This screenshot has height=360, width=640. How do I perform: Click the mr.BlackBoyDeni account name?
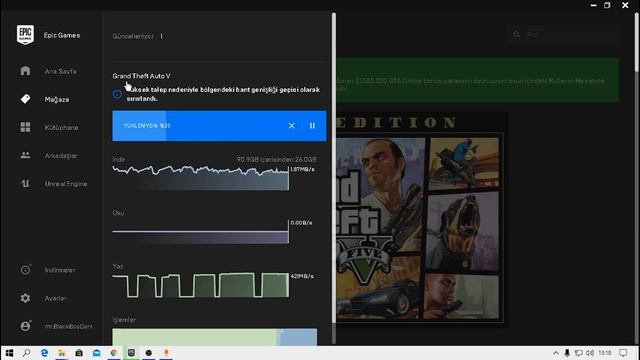click(69, 326)
